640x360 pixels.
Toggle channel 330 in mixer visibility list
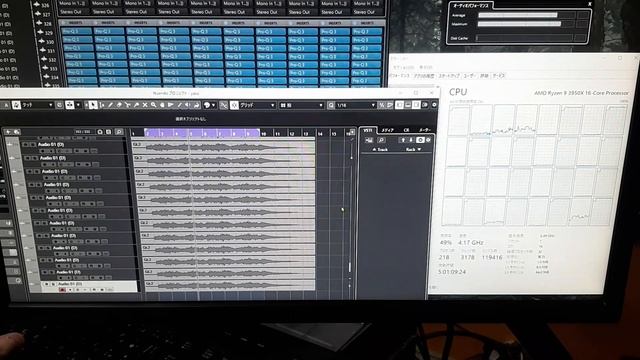tap(42, 42)
